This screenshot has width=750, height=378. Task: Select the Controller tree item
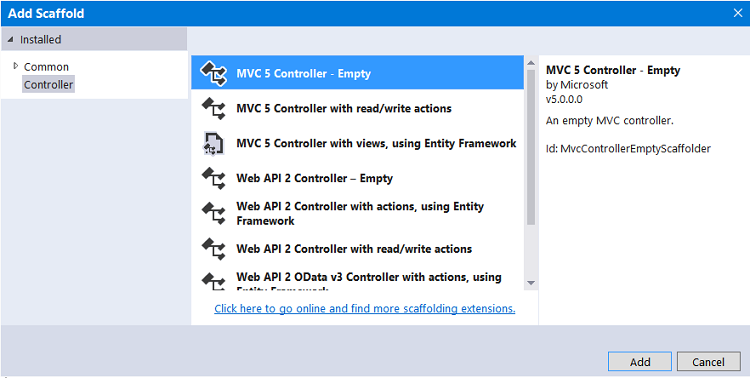point(48,85)
